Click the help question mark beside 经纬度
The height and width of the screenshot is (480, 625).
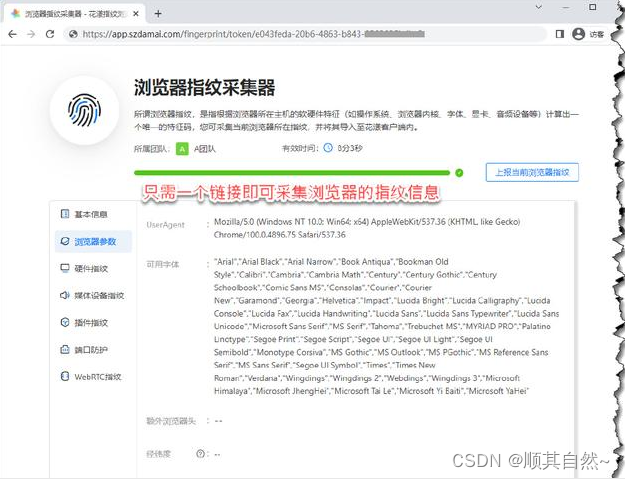point(200,454)
